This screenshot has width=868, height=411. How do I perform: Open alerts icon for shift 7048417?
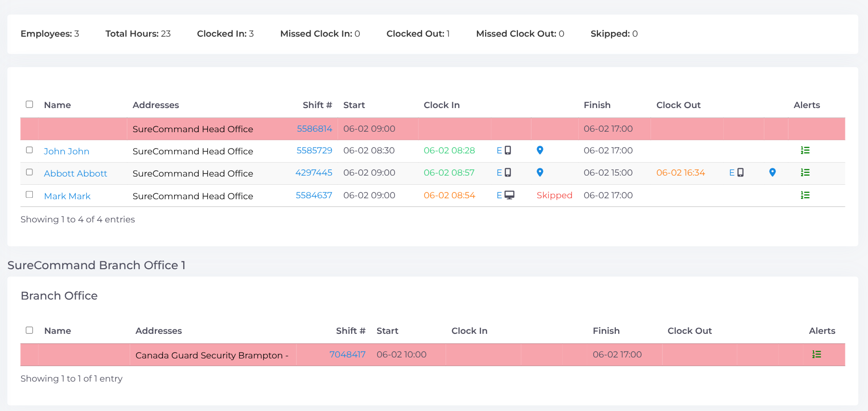[816, 355]
